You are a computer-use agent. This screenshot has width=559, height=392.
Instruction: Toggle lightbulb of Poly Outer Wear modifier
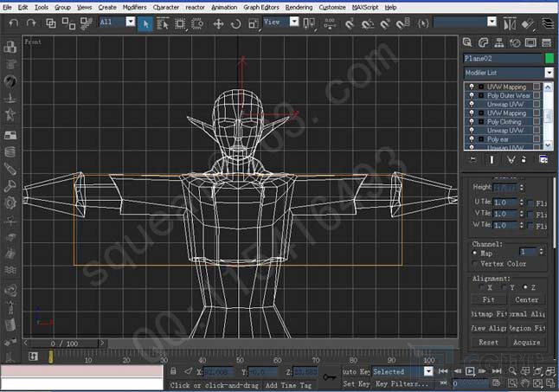(x=472, y=95)
